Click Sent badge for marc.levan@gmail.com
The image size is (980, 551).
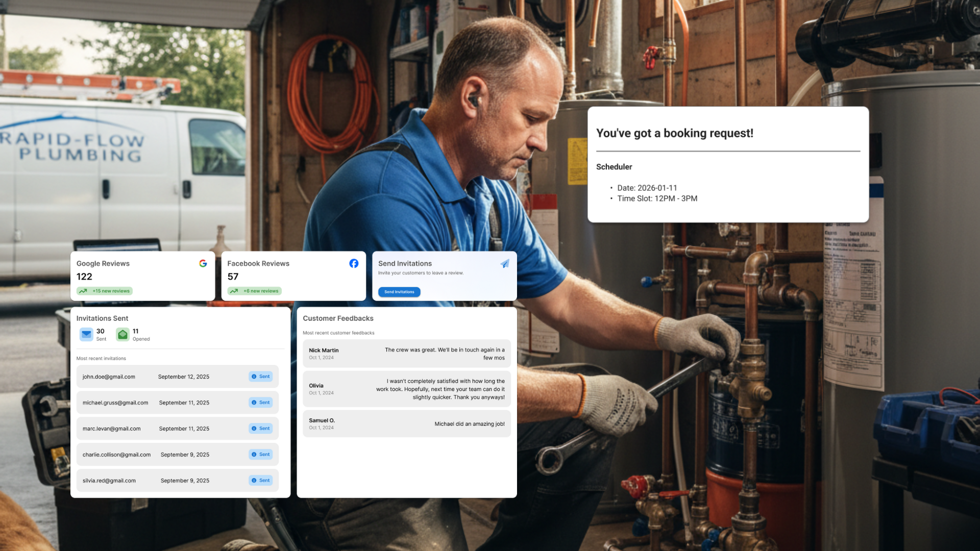tap(261, 429)
